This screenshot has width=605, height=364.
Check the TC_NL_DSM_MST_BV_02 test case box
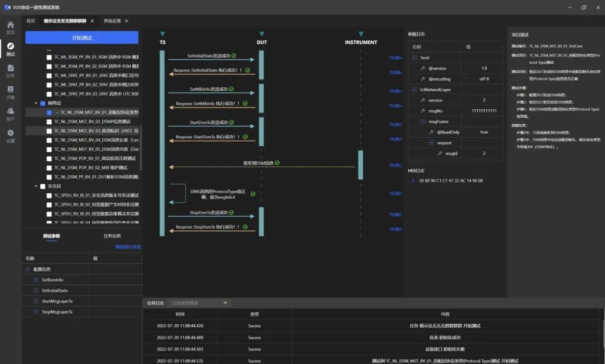(49, 122)
